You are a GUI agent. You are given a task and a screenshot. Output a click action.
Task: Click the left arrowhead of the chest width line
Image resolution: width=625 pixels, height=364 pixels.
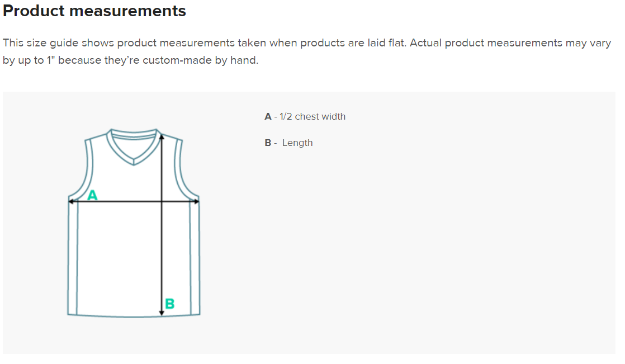point(71,202)
